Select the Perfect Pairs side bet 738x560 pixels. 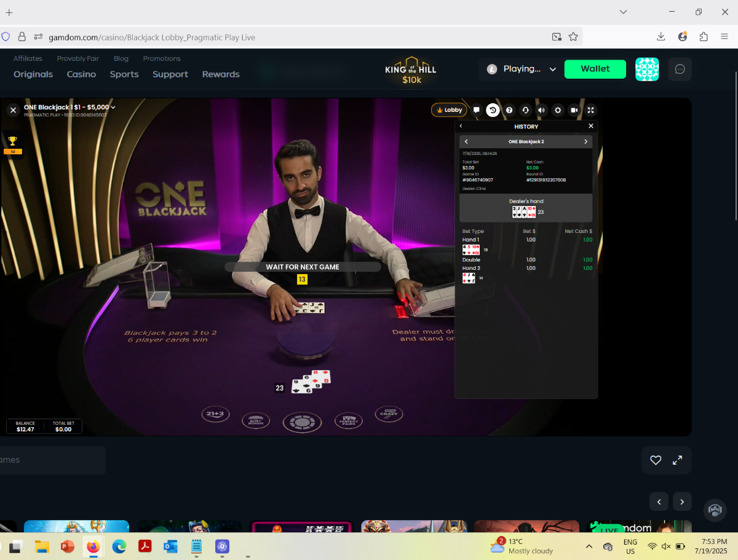[x=349, y=420]
